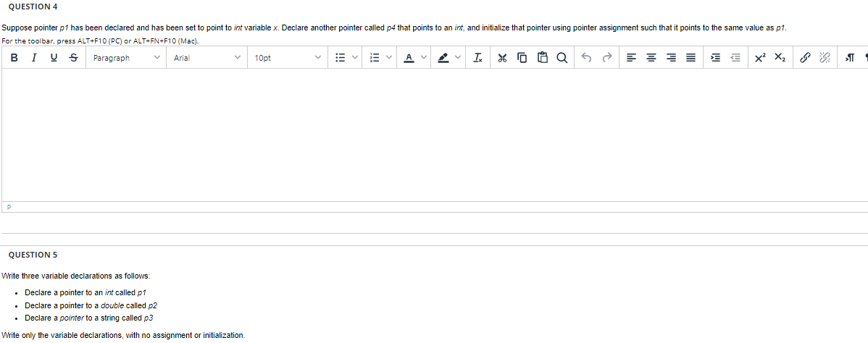
Task: Copy selection using the copy icon
Action: pyautogui.click(x=522, y=58)
